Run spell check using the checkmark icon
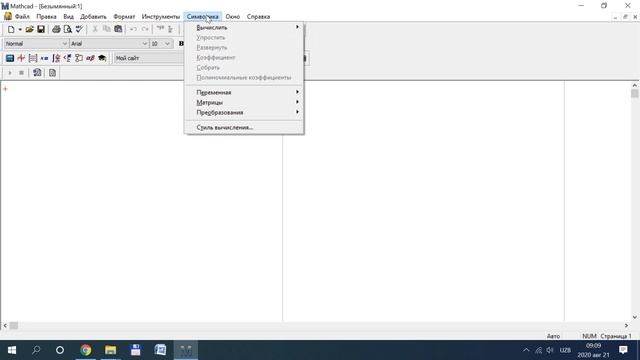640x360 pixels. point(79,29)
